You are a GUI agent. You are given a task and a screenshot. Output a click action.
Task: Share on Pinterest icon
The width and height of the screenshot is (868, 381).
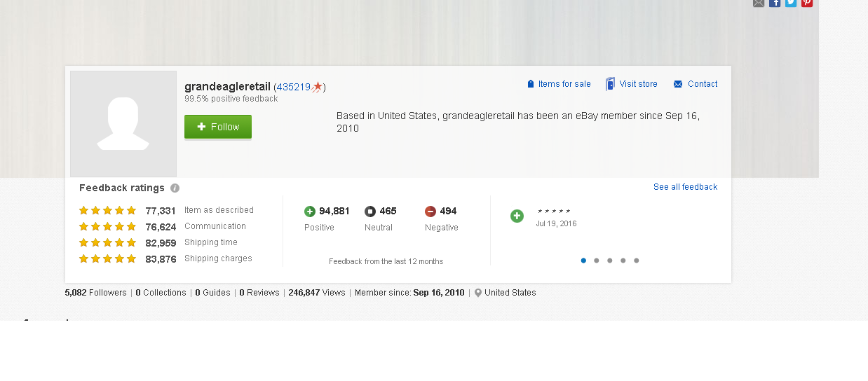pos(807,3)
